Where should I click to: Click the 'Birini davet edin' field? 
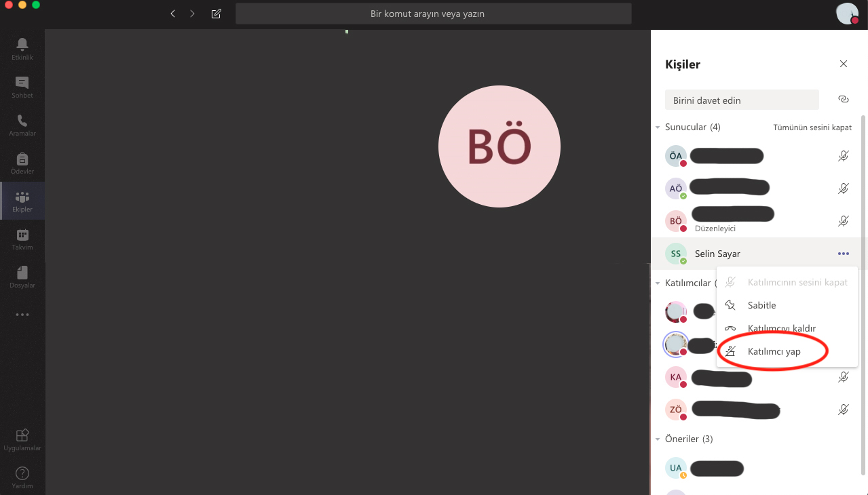(742, 100)
